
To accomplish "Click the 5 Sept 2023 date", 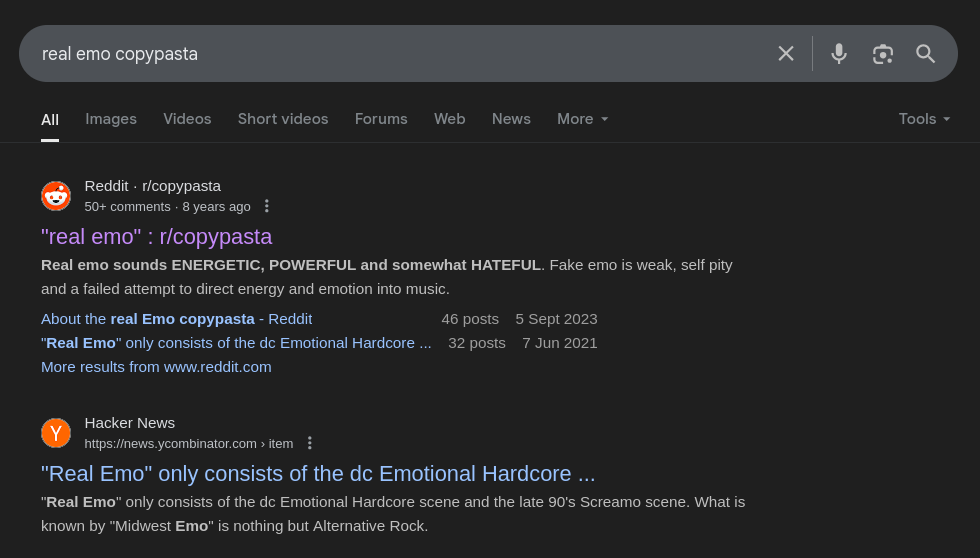I will pyautogui.click(x=556, y=319).
